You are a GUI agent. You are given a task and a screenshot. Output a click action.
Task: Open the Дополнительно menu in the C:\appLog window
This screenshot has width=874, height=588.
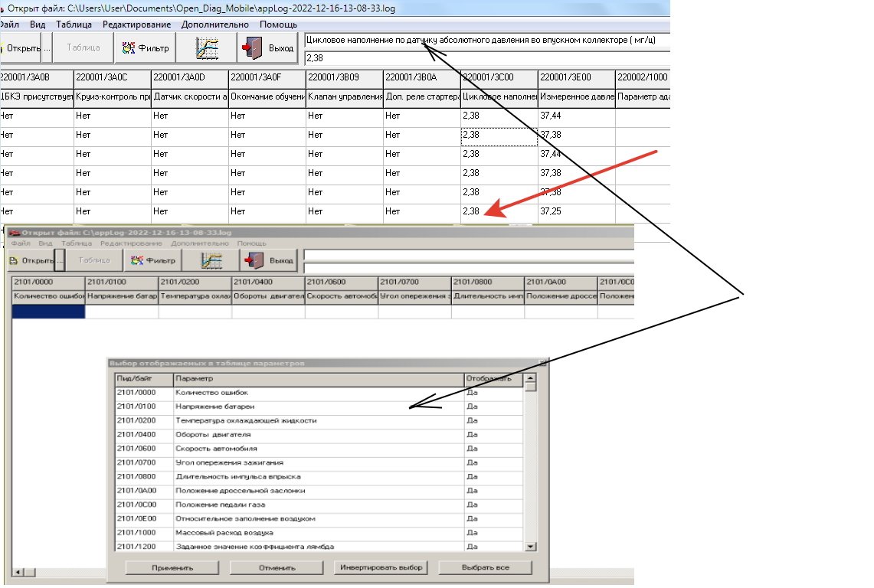(x=200, y=243)
